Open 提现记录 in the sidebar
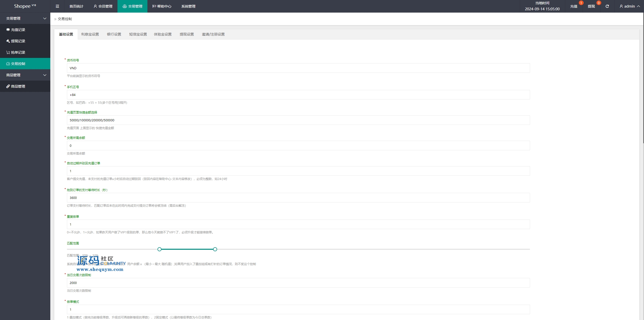Image resolution: width=644 pixels, height=320 pixels. coord(18,41)
